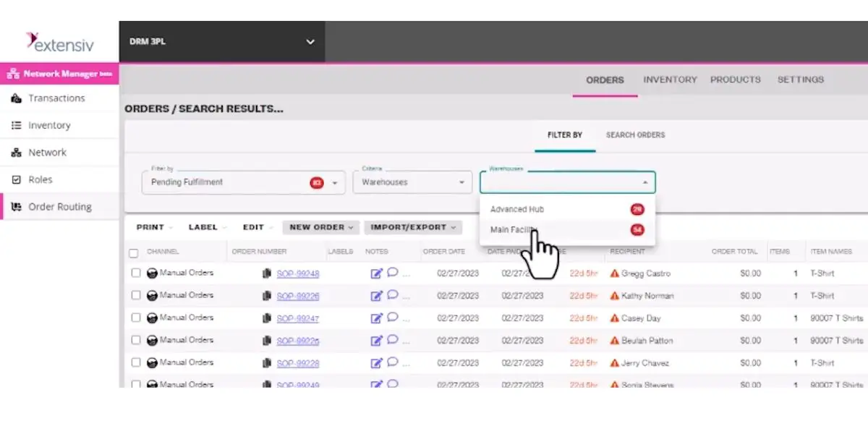Viewport: 868px width, 434px height.
Task: Select the Beulah Patton order checkbox
Action: pos(136,340)
